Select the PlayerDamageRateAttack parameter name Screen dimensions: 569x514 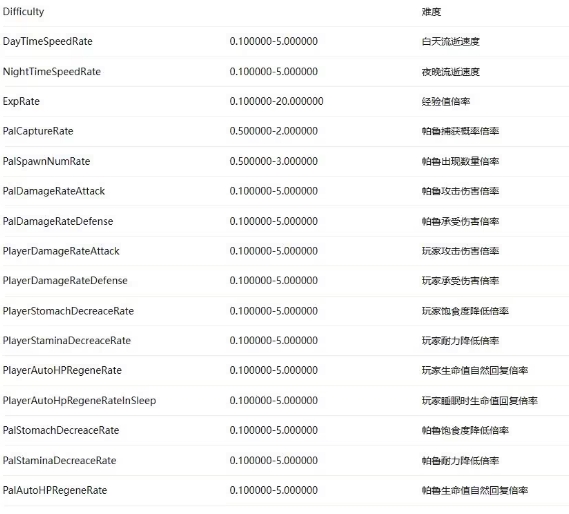pos(61,251)
